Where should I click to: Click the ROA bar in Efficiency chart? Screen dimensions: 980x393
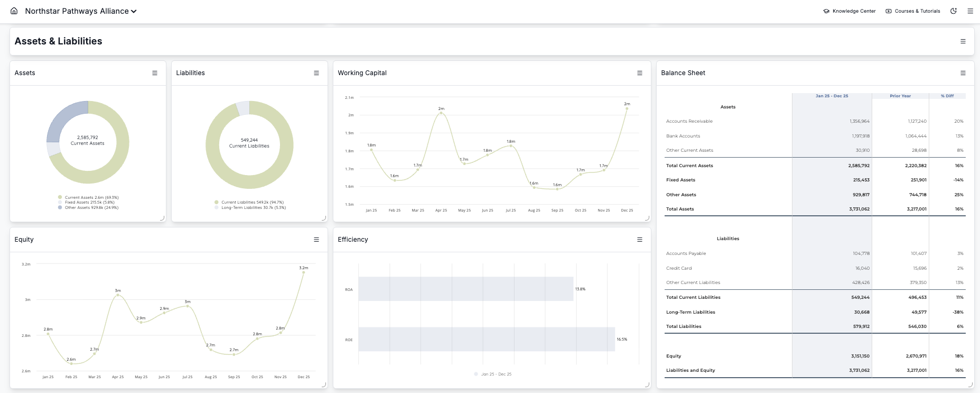pos(465,289)
